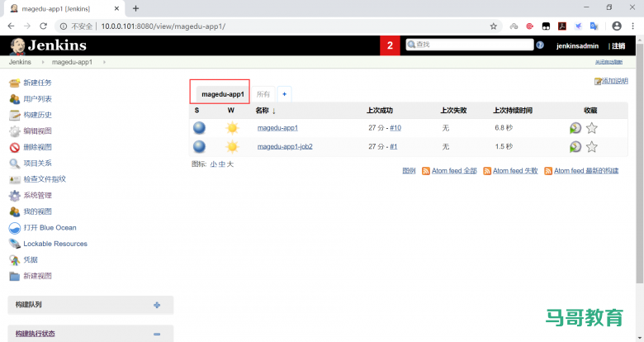The height and width of the screenshot is (342, 644).
Task: Click the Atom feed 失败 RSS icon
Action: point(487,171)
